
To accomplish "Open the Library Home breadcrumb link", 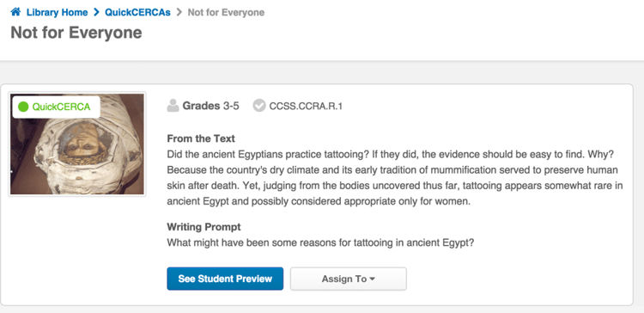I will click(57, 12).
